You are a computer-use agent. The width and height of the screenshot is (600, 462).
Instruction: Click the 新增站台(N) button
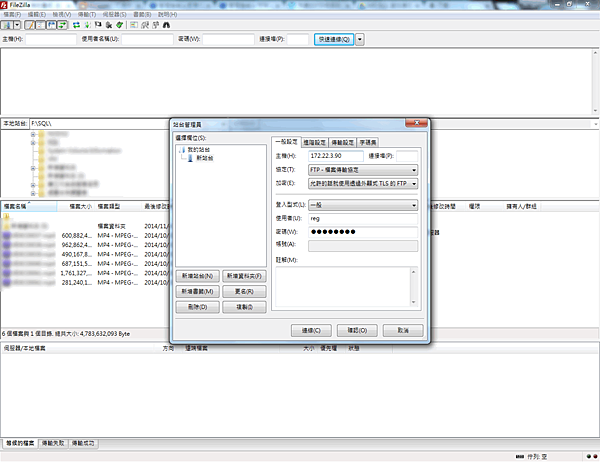tap(197, 275)
